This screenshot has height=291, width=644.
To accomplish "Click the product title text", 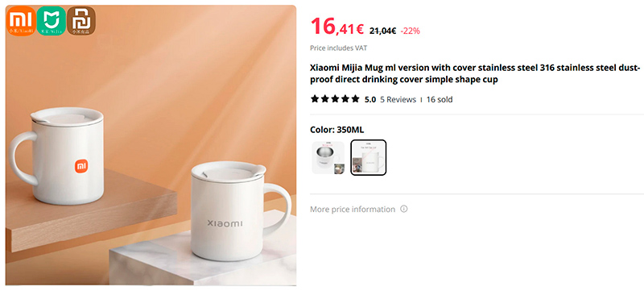I will coord(475,73).
